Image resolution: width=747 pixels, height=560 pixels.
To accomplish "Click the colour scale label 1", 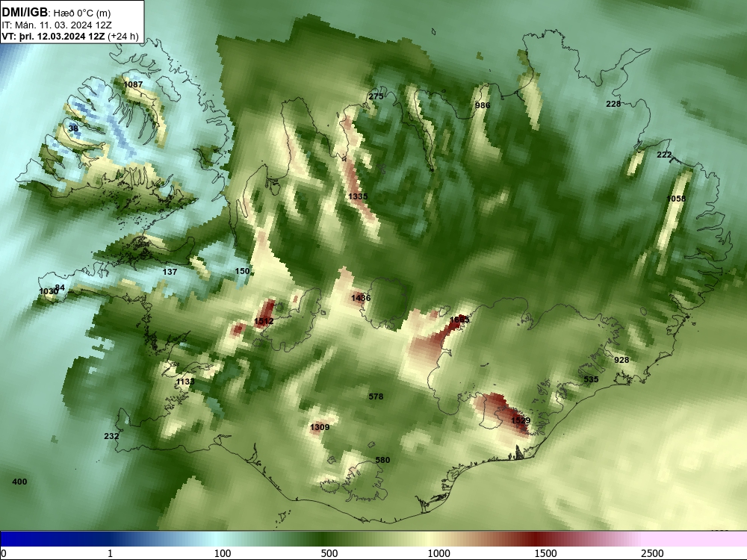I will [110, 553].
